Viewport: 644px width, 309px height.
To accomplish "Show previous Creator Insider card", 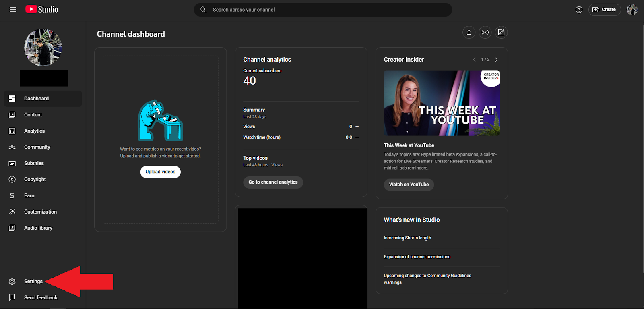I will (x=474, y=60).
